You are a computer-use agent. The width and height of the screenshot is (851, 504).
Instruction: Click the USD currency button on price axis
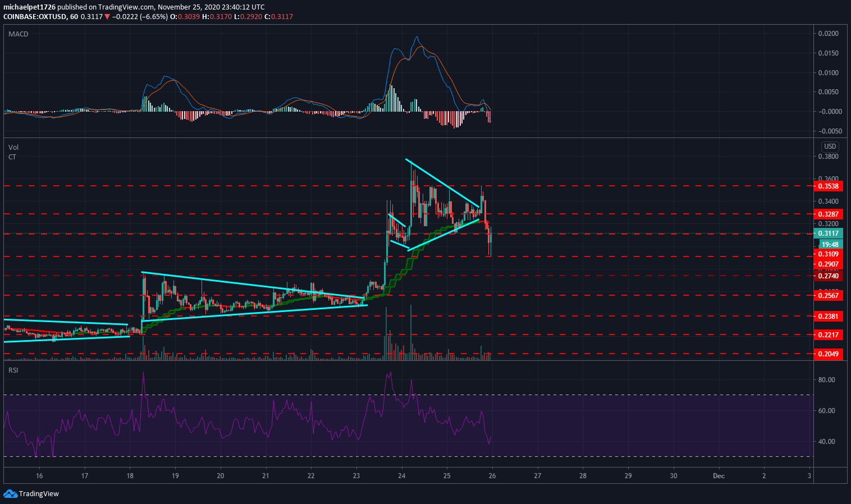tap(830, 146)
